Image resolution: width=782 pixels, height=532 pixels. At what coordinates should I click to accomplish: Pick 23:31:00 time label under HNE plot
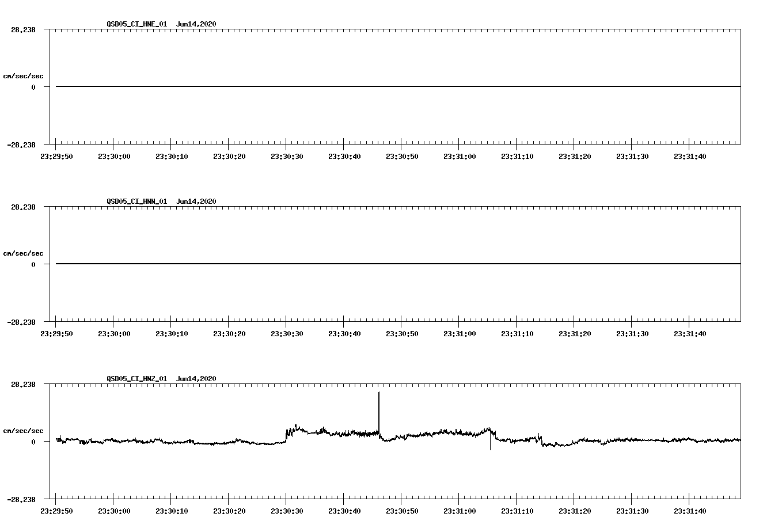point(460,157)
